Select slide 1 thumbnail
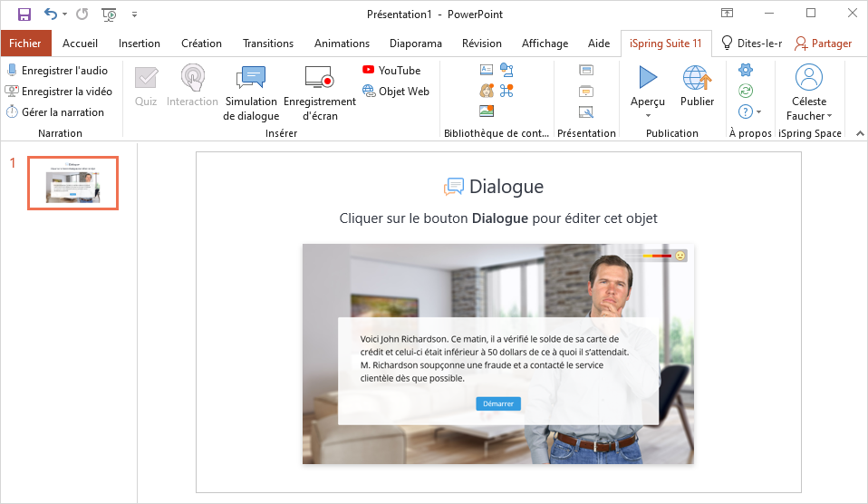This screenshot has width=868, height=504. 72,182
